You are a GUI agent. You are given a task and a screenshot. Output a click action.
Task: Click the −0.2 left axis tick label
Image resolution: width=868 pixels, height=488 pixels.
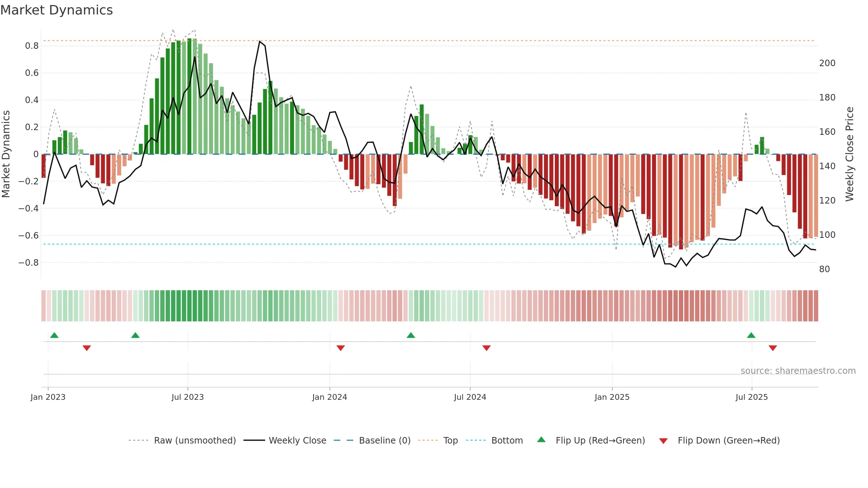pyautogui.click(x=29, y=181)
